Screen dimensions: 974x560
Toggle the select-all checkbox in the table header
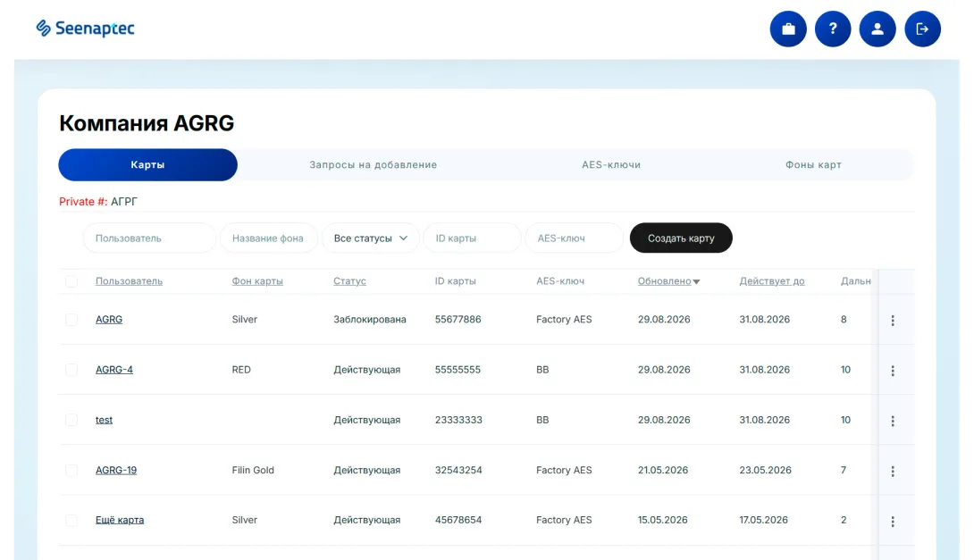(71, 281)
